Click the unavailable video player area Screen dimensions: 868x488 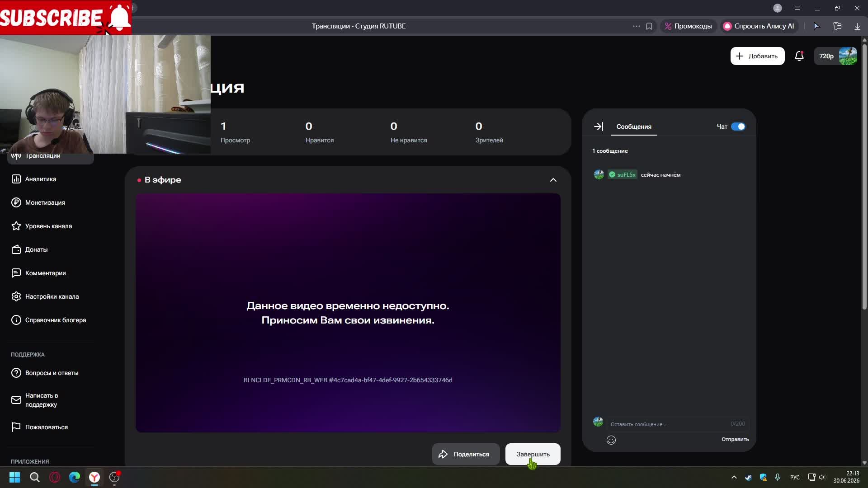tap(348, 313)
